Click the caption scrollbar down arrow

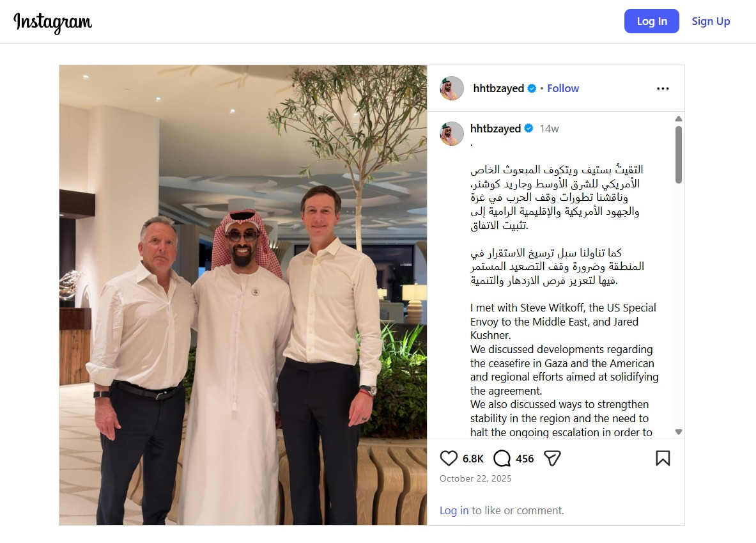click(x=679, y=432)
